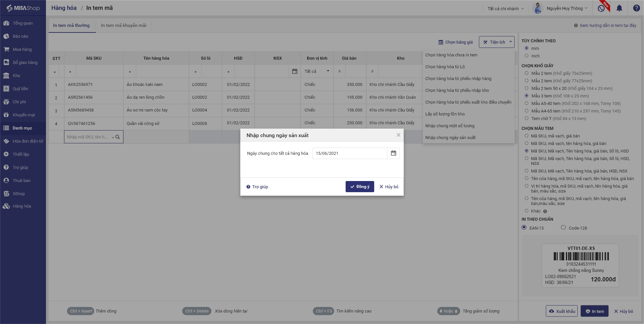Open the Hàng hóa boxes icon
Screen dimensions: 644x324
pos(6,206)
